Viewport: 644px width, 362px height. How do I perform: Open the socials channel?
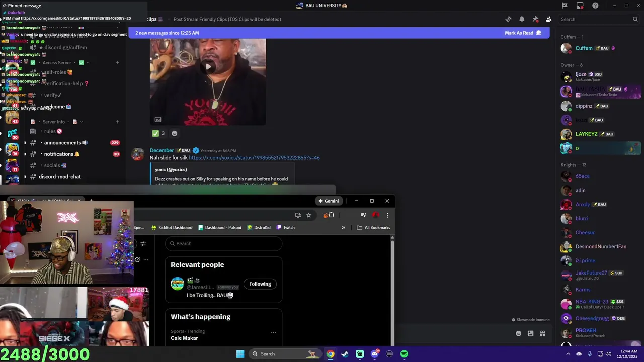tap(74, 165)
